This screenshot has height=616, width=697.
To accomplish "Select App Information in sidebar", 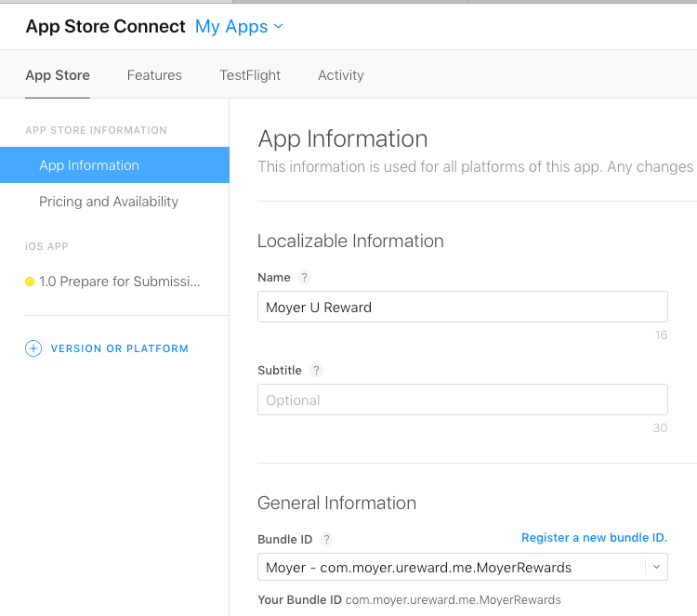I will coord(114,164).
